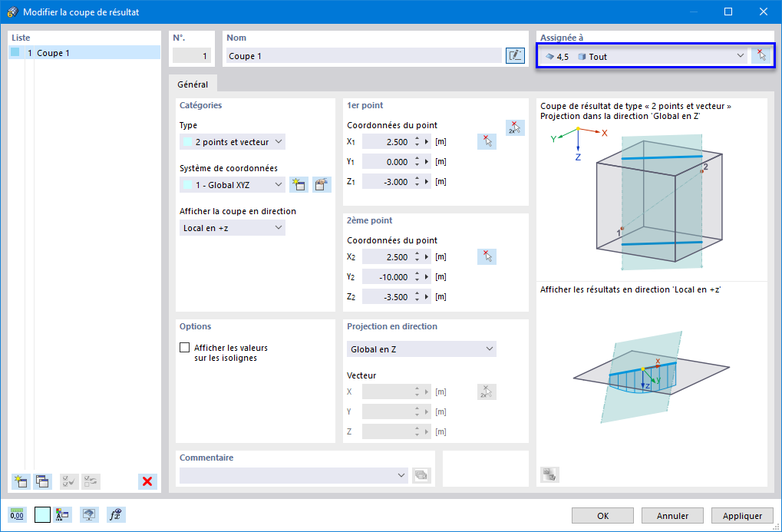Click the view toggle icon below the preview images
The image size is (782, 532).
[549, 474]
